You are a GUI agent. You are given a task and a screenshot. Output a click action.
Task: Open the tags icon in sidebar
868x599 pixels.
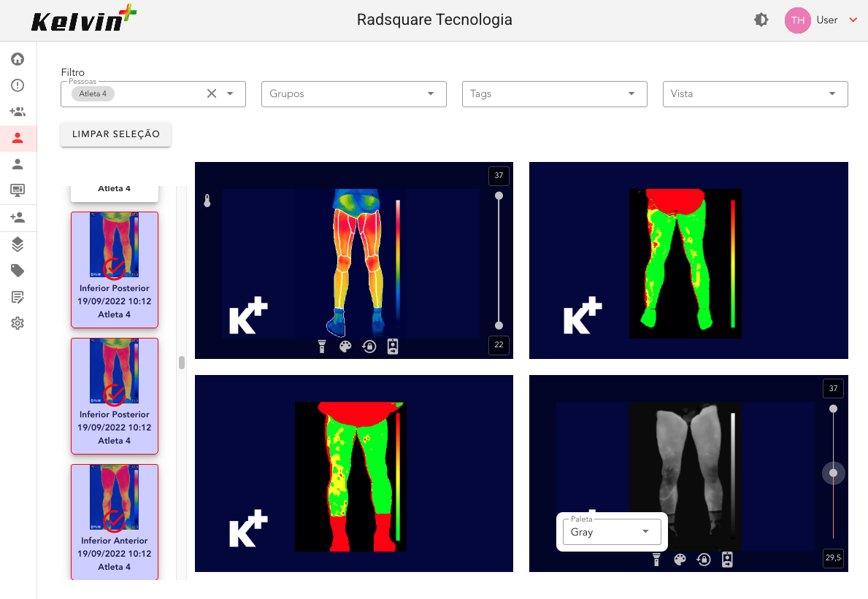point(18,271)
